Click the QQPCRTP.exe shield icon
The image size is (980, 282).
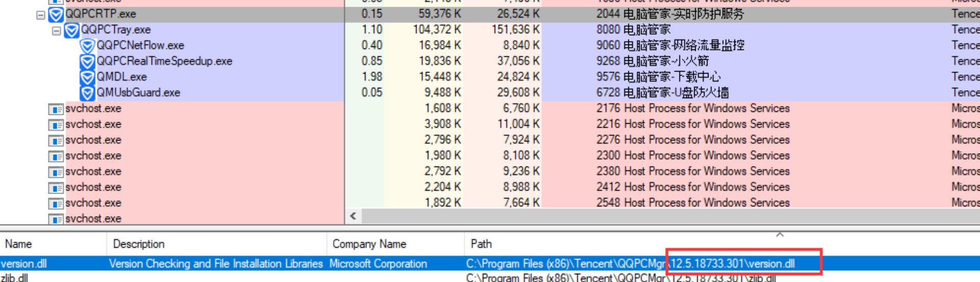pyautogui.click(x=56, y=14)
